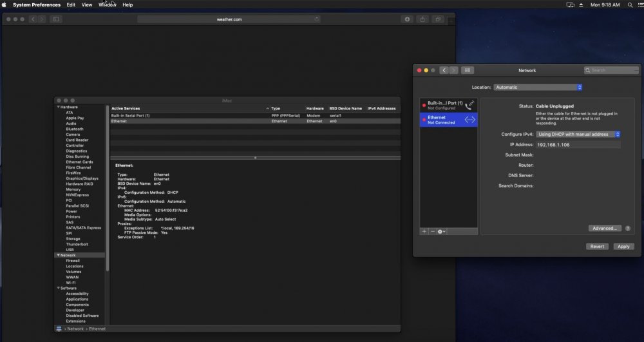
Task: Select Ethernet Cards in the sidebar
Action: pyautogui.click(x=79, y=162)
